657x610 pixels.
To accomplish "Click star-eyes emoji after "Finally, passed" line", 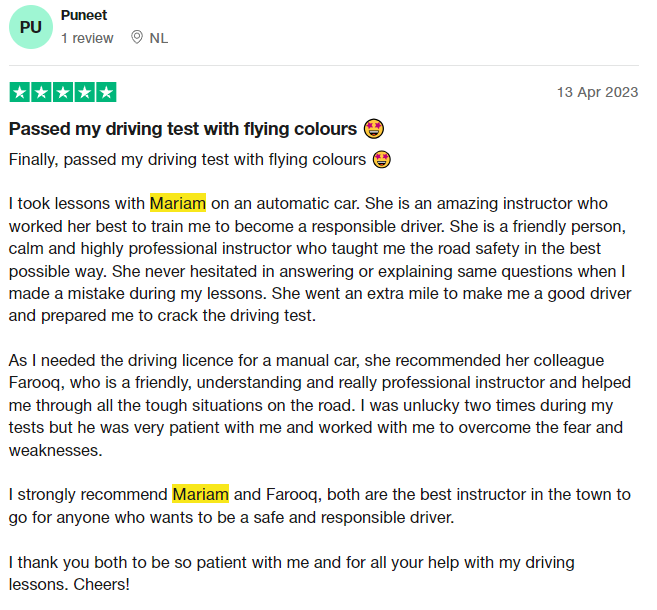I will pos(381,160).
